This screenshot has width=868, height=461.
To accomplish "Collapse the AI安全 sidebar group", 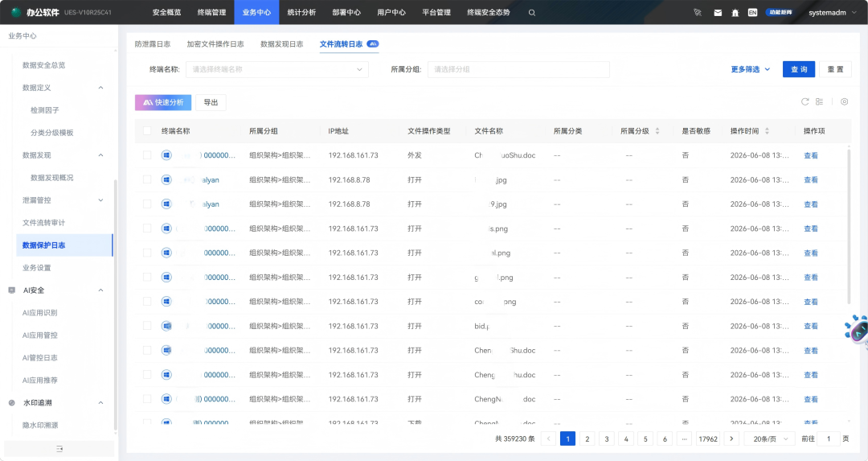I will click(x=100, y=290).
